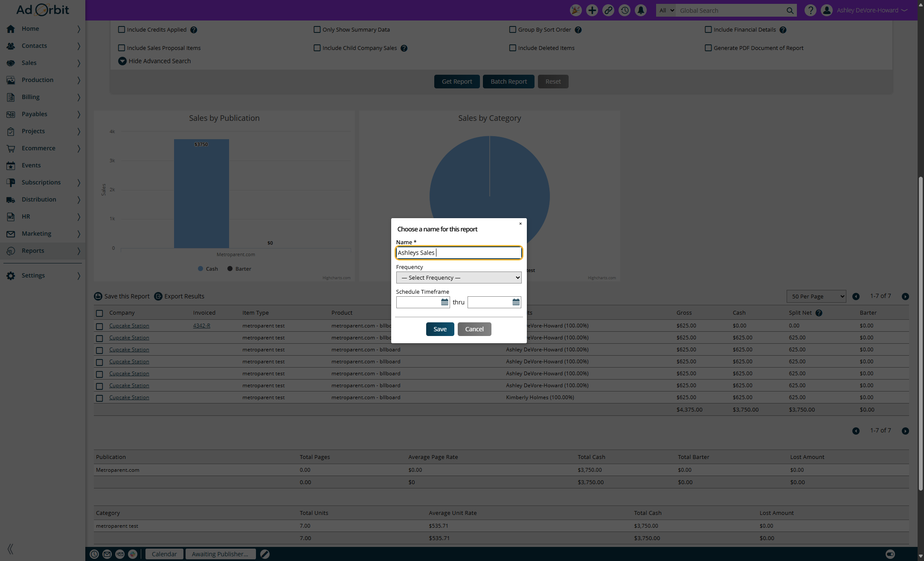Image resolution: width=924 pixels, height=561 pixels.
Task: Toggle Only Show Summary Data checkbox
Action: tap(317, 29)
